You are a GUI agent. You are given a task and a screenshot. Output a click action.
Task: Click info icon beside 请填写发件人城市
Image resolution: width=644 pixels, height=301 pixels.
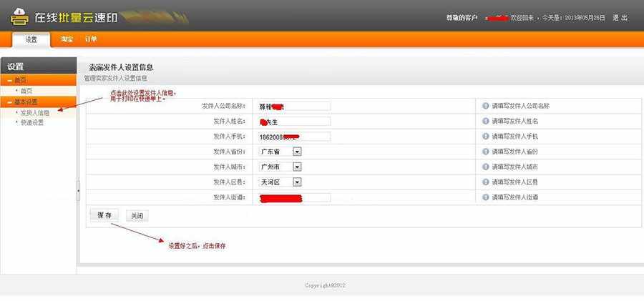coord(485,167)
